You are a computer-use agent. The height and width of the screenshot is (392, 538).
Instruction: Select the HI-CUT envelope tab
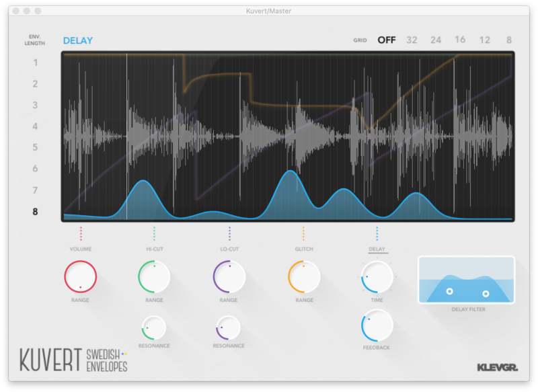pos(155,249)
